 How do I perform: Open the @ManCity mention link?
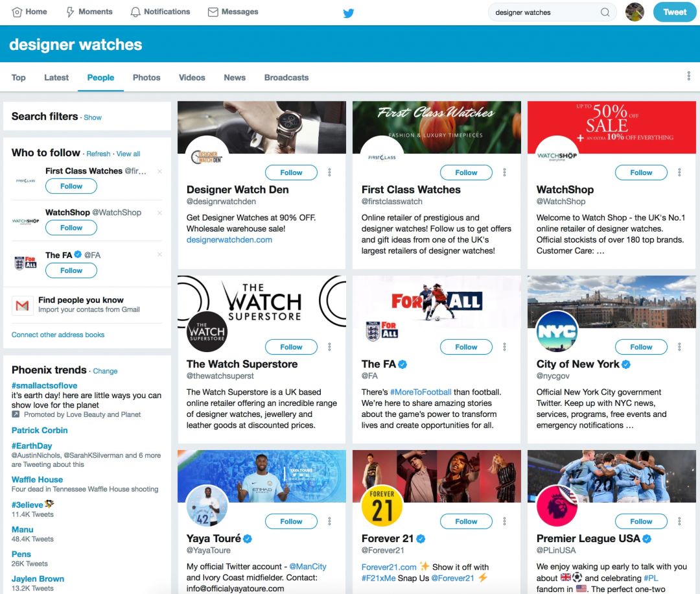tap(308, 567)
